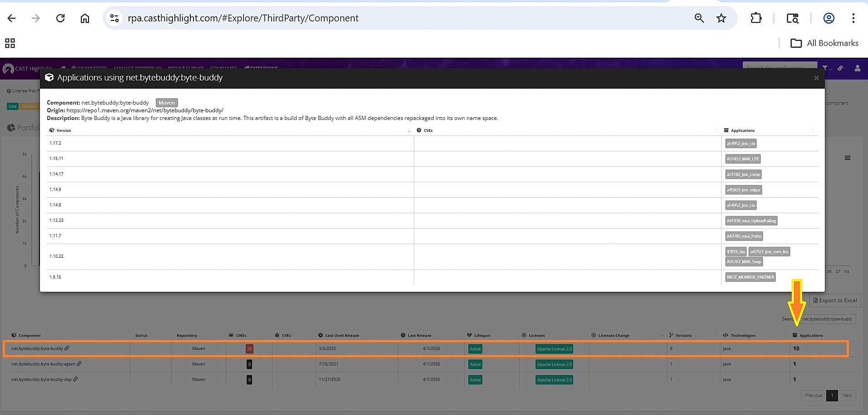This screenshot has height=415, width=868.
Task: Click the net.bytebuddy:byte-buddy-agent component name
Action: tap(43, 364)
